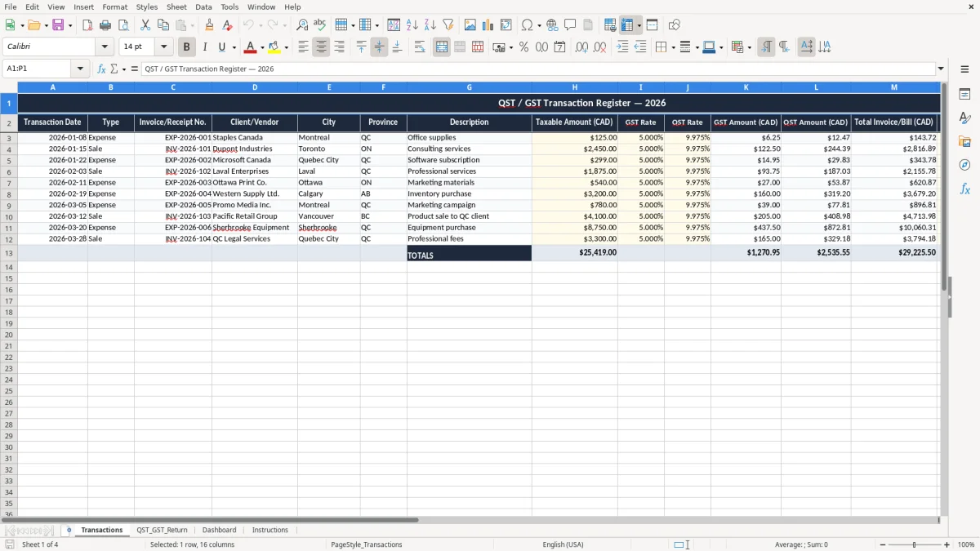Toggle Print Preview icon
980x551 pixels.
(123, 25)
